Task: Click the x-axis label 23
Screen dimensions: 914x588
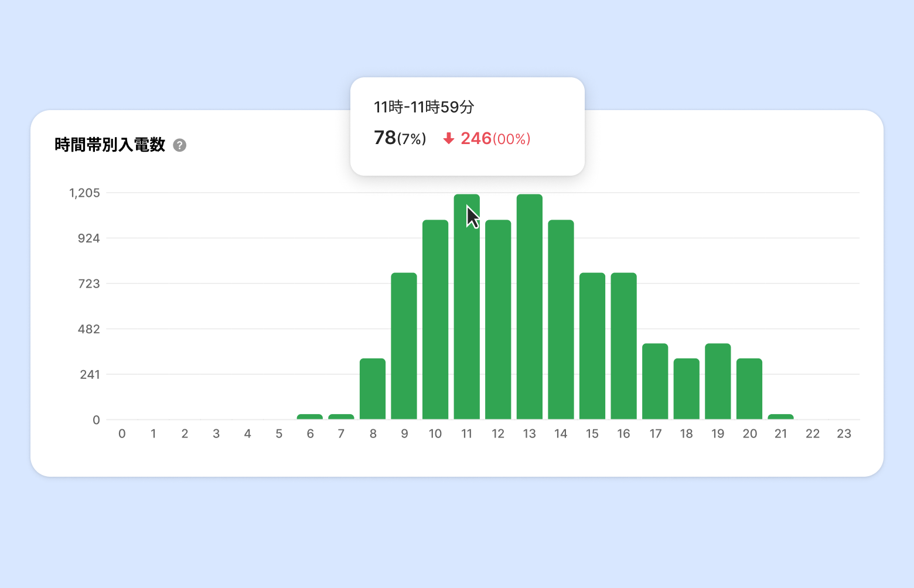Action: [844, 434]
